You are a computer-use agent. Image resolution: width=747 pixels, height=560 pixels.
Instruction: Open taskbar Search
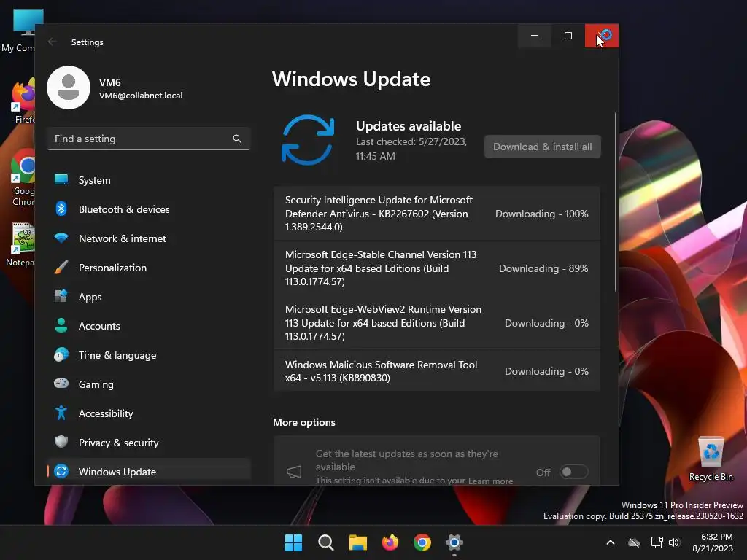point(326,542)
